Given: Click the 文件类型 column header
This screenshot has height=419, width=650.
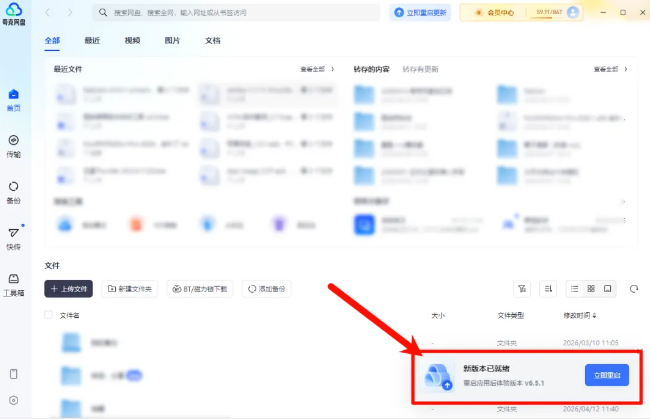Looking at the screenshot, I should point(510,315).
